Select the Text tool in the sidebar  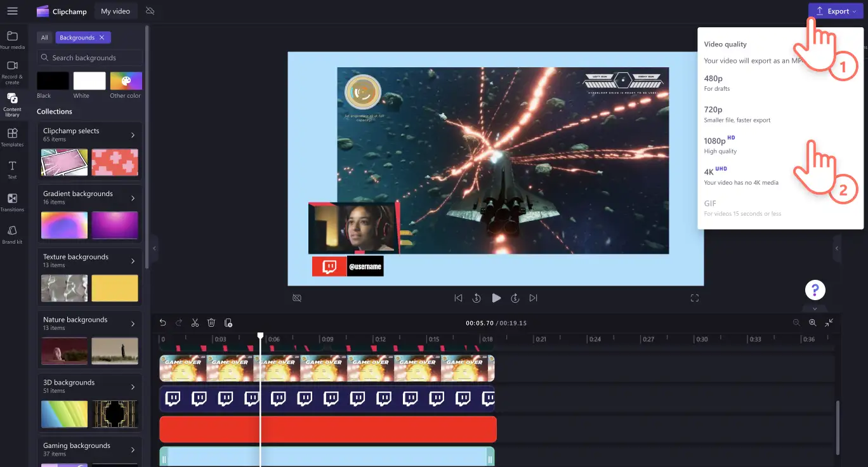(12, 169)
